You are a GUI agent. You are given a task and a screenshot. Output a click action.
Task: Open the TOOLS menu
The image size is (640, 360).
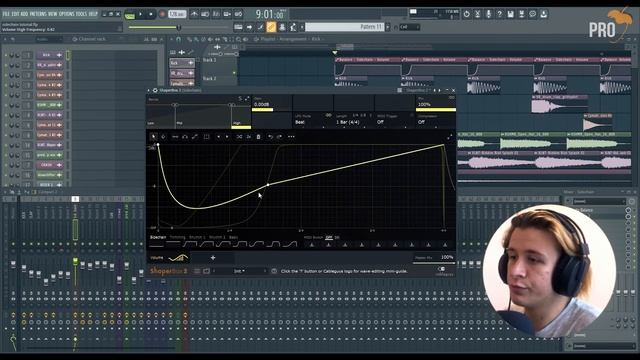click(82, 14)
